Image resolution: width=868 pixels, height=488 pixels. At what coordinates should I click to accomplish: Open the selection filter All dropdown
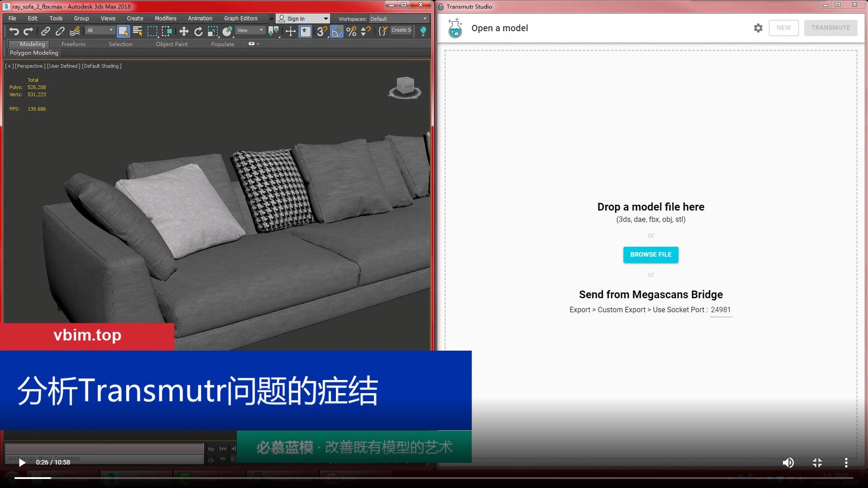tap(100, 30)
